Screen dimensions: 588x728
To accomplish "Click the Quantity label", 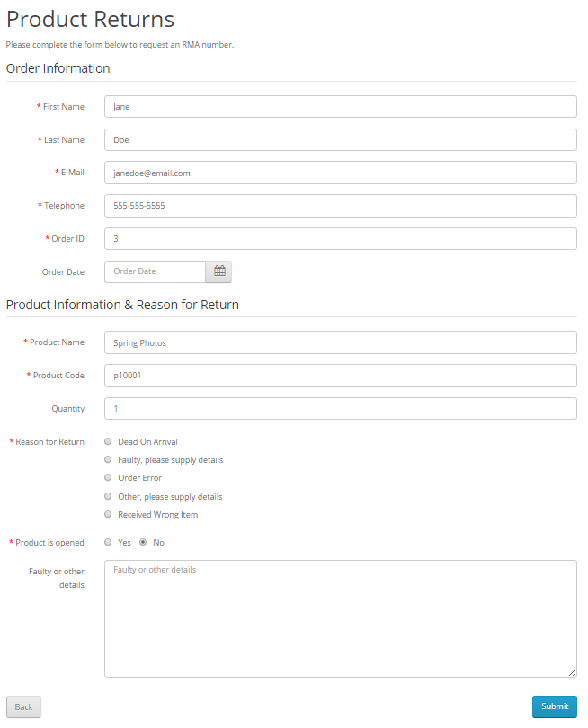I will pos(67,409).
